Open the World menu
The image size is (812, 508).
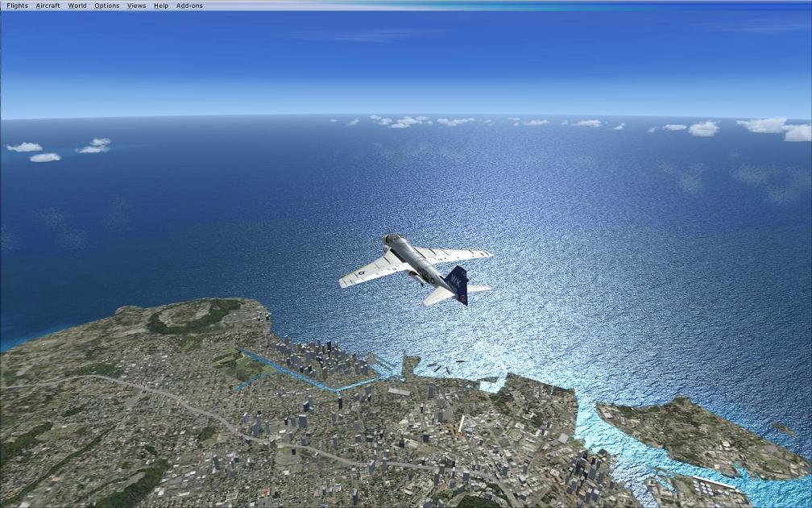point(77,6)
